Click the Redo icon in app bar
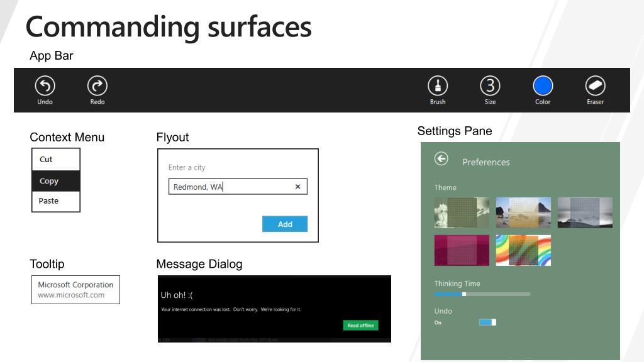644x362 pixels. click(97, 85)
